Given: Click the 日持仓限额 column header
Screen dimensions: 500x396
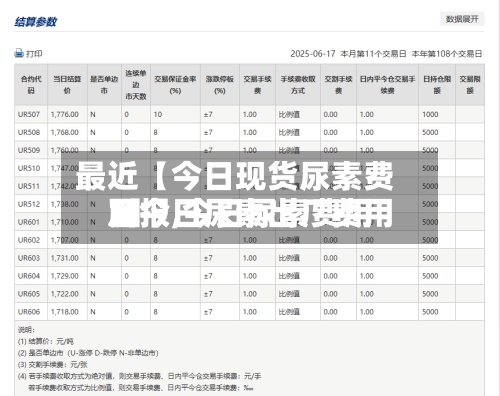Looking at the screenshot, I should 437,85.
